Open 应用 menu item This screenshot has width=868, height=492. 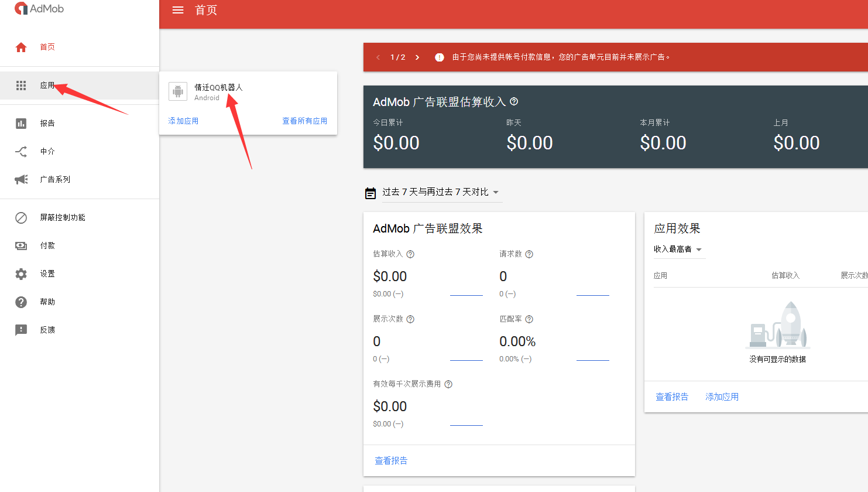coord(47,86)
